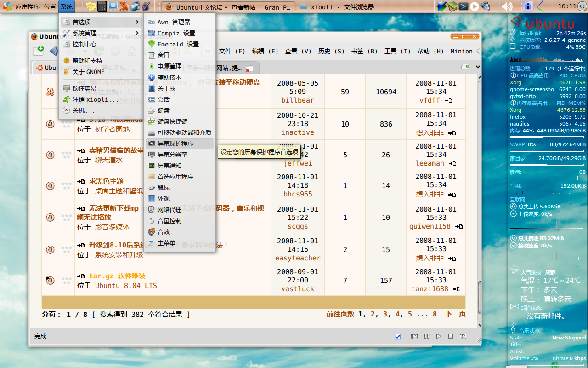Open Firefox 编辑 (E) menu
The height and width of the screenshot is (368, 588).
pos(265,51)
